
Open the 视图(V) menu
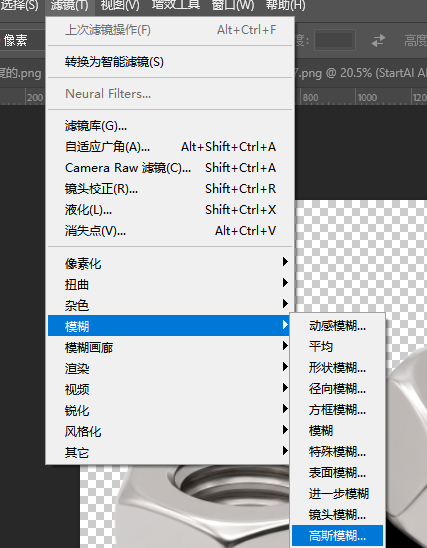[x=120, y=5]
